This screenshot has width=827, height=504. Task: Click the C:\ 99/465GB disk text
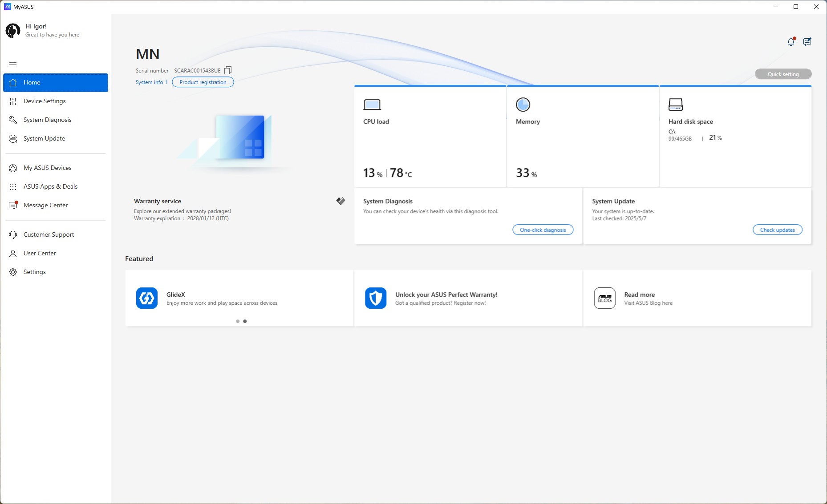click(680, 135)
